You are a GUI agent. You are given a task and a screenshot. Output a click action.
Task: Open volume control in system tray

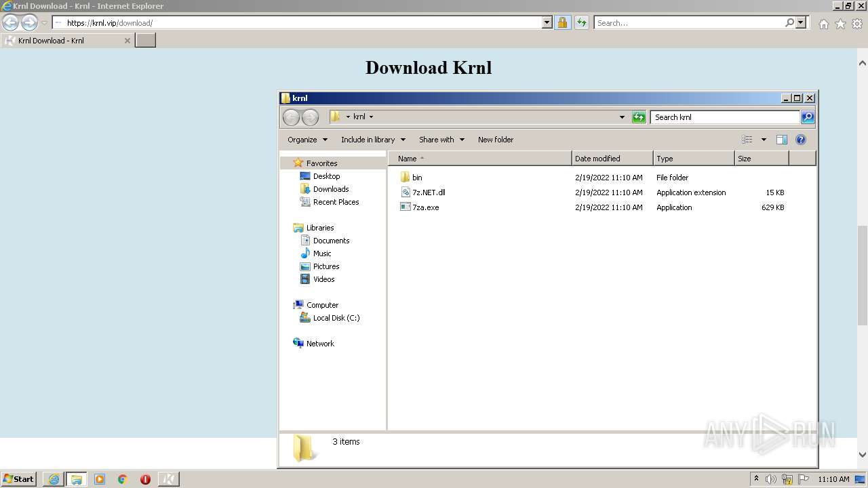point(771,479)
